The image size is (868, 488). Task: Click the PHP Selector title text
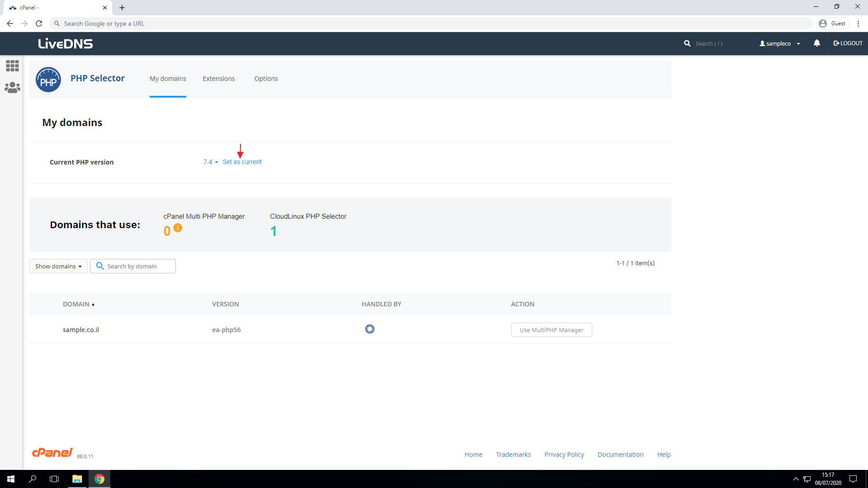98,78
